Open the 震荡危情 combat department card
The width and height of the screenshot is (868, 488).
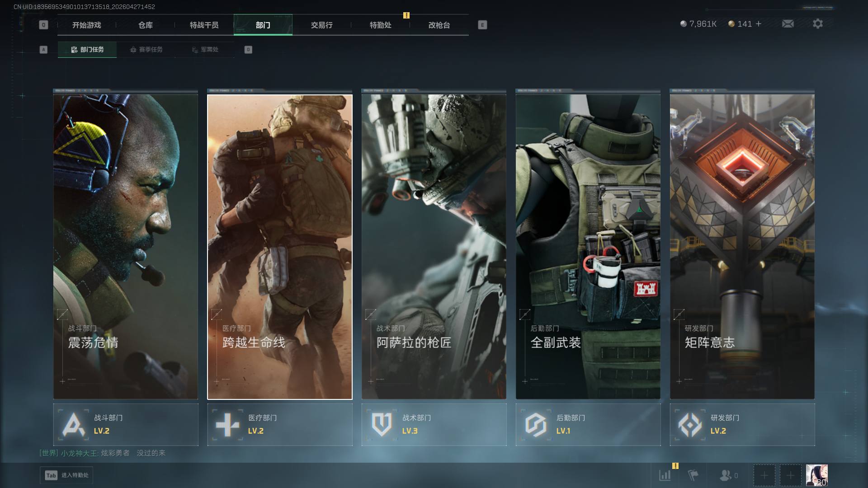126,247
